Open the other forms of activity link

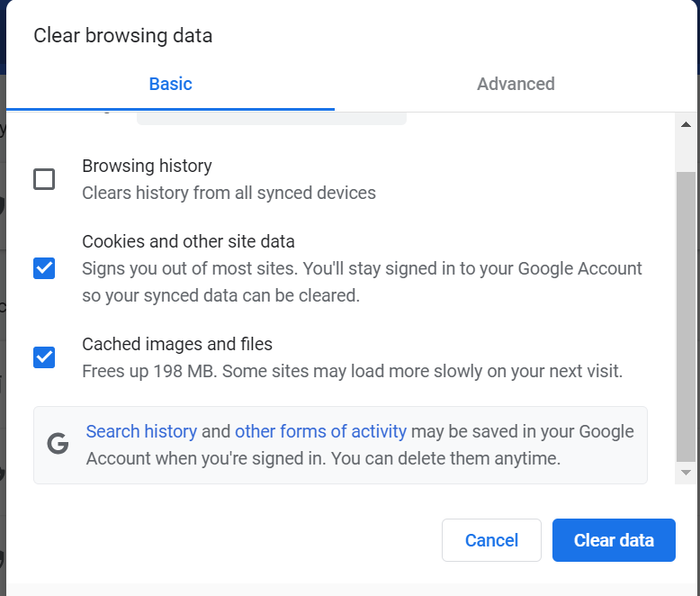coord(320,431)
